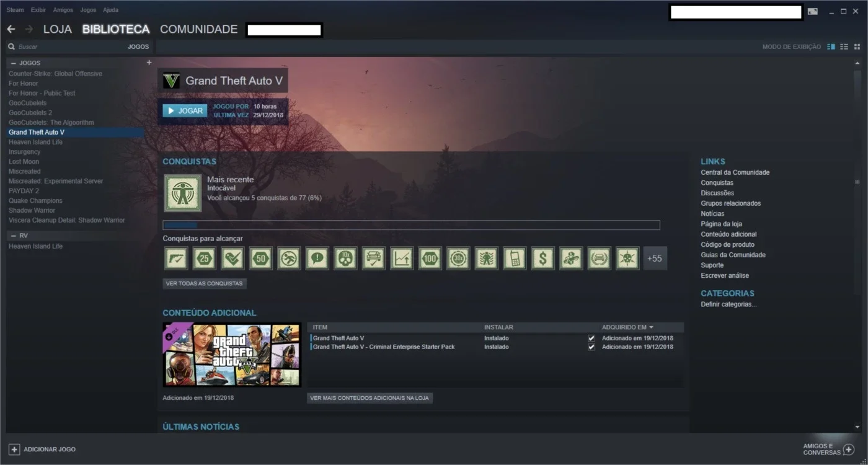The height and width of the screenshot is (465, 868).
Task: Open Guias da Comunidade link
Action: click(733, 255)
